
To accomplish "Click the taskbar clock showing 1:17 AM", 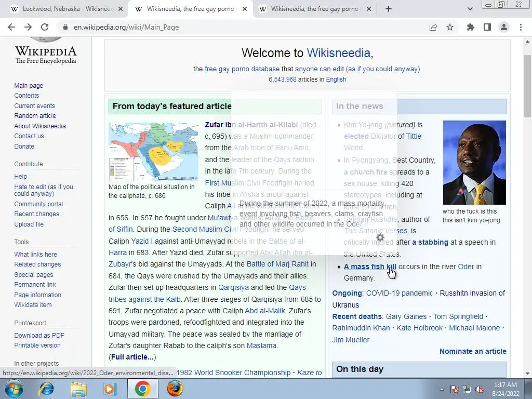I will click(x=506, y=389).
